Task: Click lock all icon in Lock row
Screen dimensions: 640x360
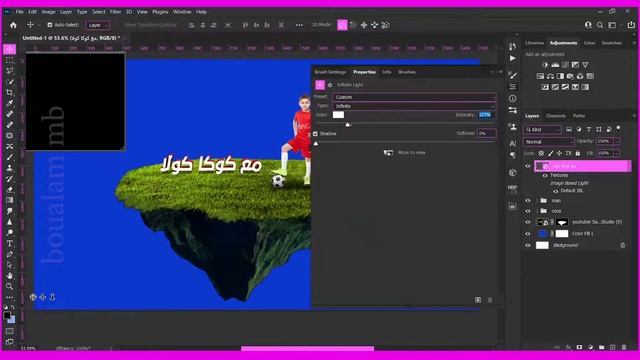Action: (x=578, y=153)
